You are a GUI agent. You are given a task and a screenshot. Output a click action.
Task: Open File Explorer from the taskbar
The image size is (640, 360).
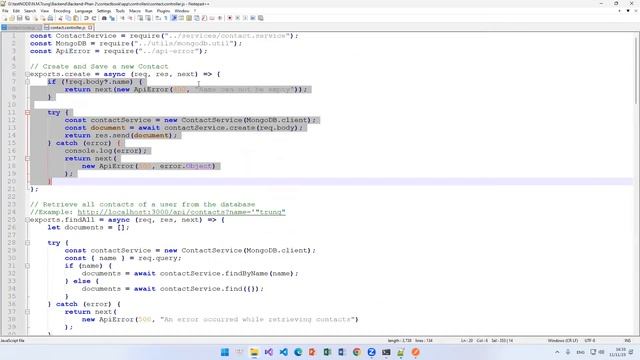(254, 352)
